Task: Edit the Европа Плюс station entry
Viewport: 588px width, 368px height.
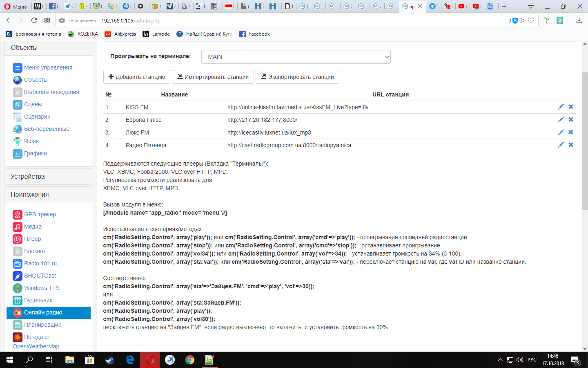Action: pyautogui.click(x=561, y=119)
